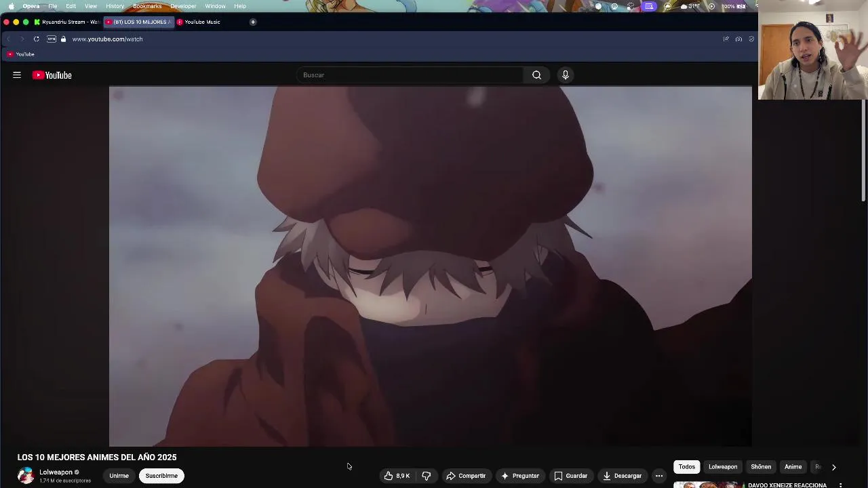The width and height of the screenshot is (868, 488).
Task: Open the Edit menu
Action: coord(71,6)
